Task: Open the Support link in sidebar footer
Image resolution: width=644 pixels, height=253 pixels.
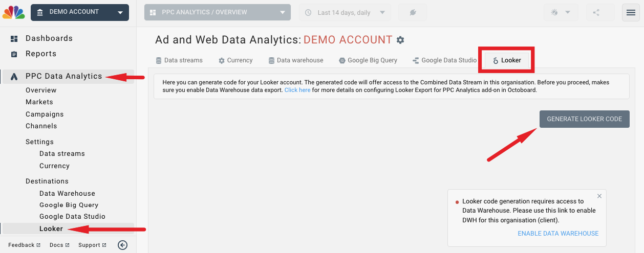Action: (92, 245)
